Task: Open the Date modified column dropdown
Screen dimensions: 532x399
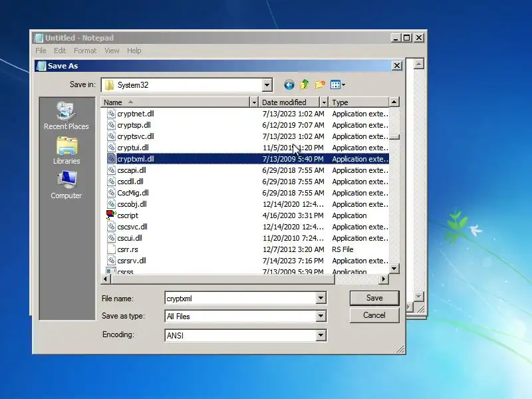Action: click(x=324, y=102)
